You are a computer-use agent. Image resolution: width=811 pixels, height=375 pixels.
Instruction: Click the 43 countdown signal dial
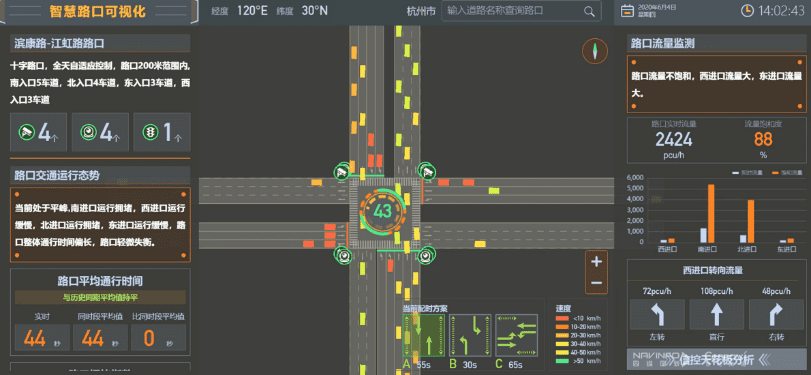[x=383, y=211]
